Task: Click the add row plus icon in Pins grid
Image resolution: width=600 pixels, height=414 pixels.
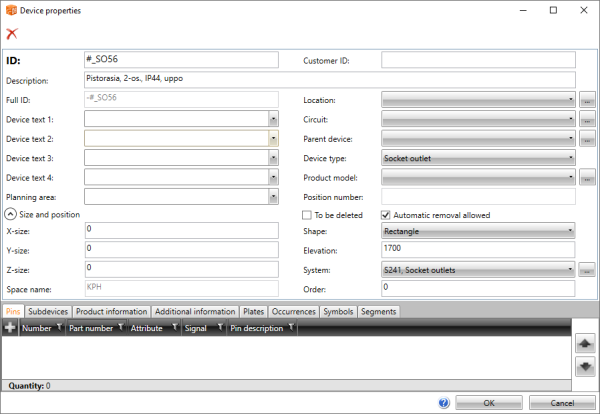Action: pyautogui.click(x=10, y=327)
